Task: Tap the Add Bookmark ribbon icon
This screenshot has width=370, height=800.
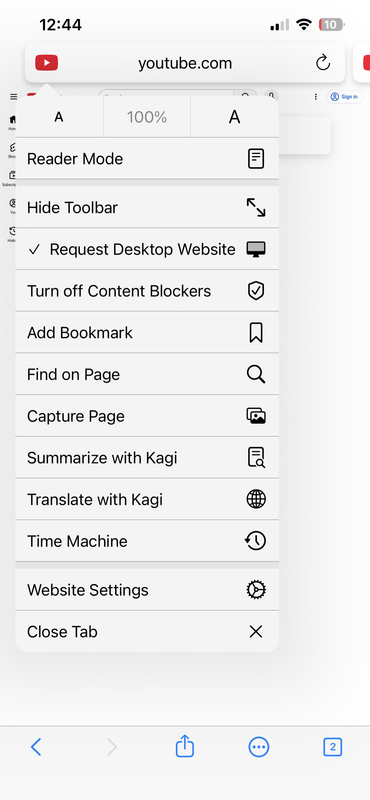Action: coord(256,333)
